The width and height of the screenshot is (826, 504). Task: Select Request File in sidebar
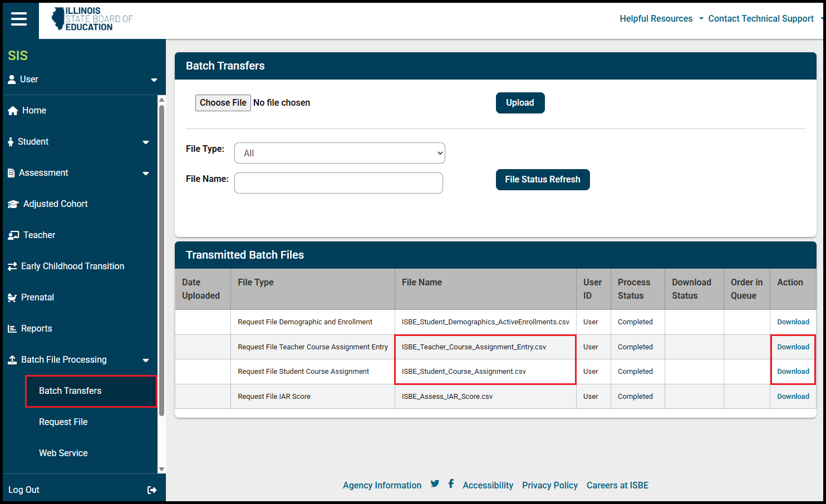(x=63, y=422)
